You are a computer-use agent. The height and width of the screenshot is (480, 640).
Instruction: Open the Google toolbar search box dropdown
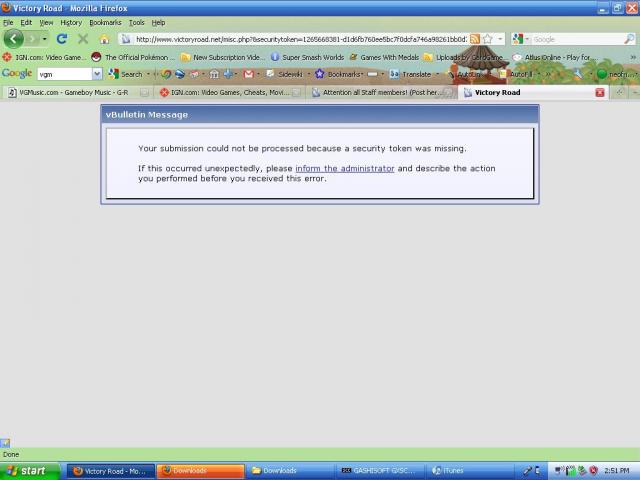(x=97, y=74)
